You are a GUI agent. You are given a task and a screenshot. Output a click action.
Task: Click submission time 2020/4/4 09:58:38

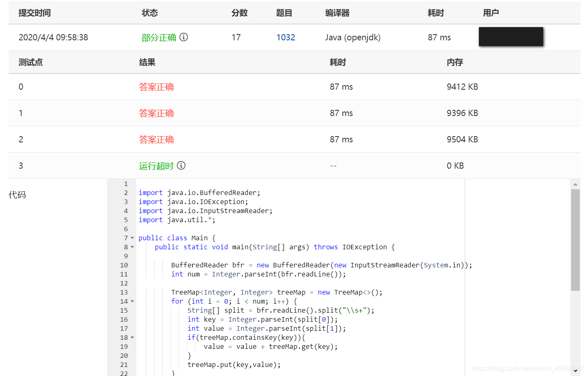[x=54, y=37]
